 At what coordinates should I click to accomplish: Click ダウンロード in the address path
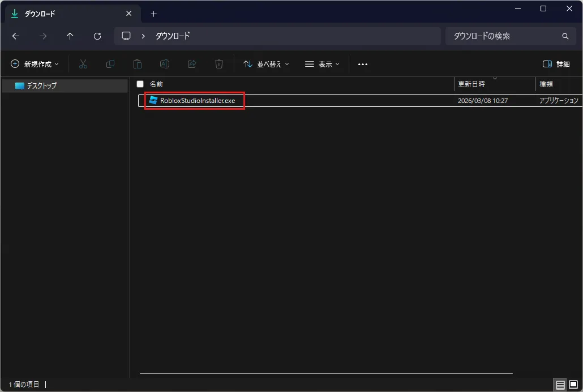coord(173,36)
